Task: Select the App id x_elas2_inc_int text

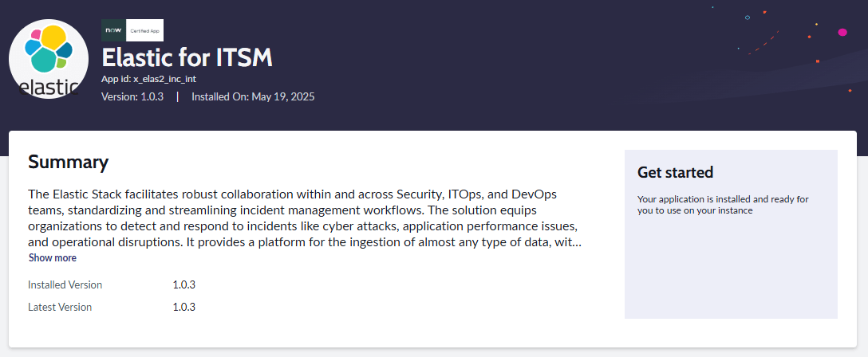Action: (x=149, y=79)
